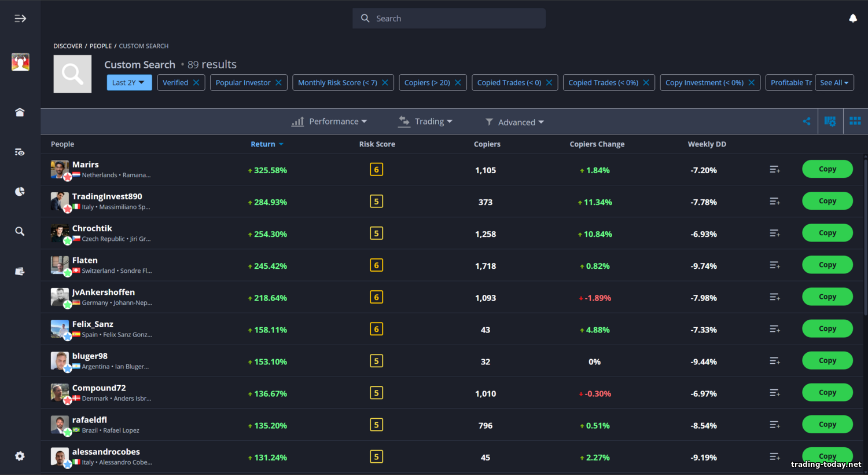Remove the Verified filter chip

pyautogui.click(x=196, y=83)
